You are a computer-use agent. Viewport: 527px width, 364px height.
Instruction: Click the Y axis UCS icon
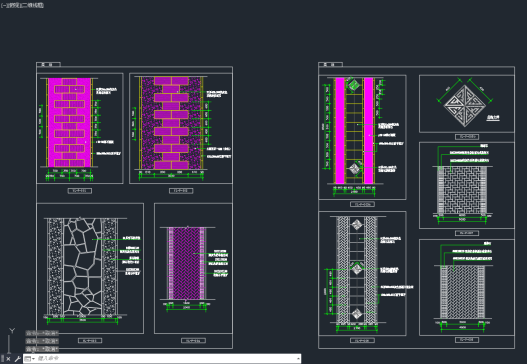pos(12,331)
